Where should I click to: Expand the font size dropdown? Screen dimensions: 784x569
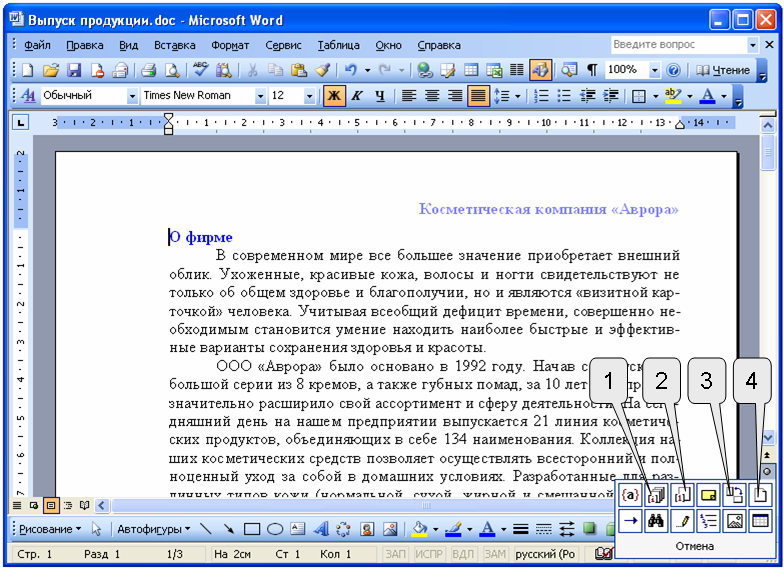(x=308, y=96)
